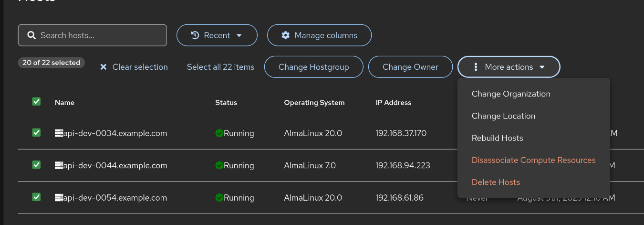Screen dimensions: 644x225
Task: Uncheck the api-dev-0034.example.com row checkbox
Action: point(36,133)
